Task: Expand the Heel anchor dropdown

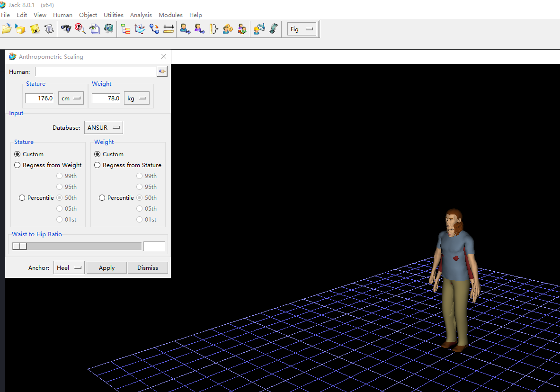Action: click(x=69, y=268)
